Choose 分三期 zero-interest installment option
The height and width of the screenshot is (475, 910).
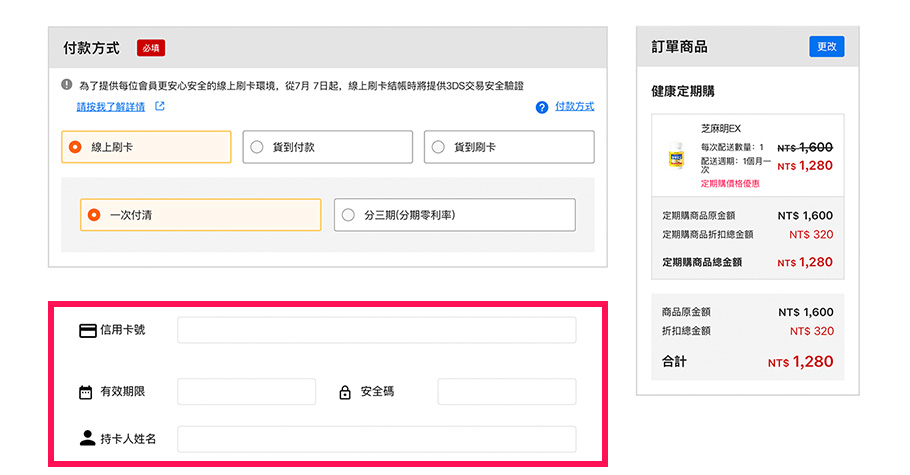[454, 215]
